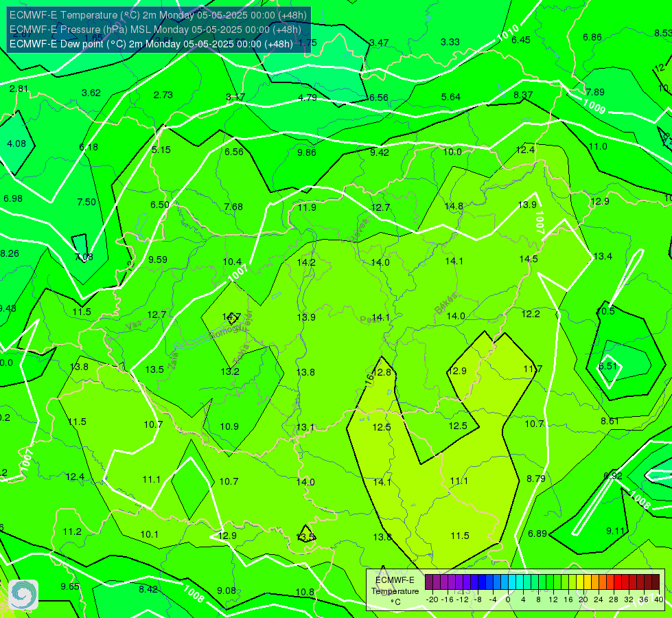Image resolution: width=672 pixels, height=618 pixels.
Task: Click the 8.37 temperature value
Action: tap(523, 95)
